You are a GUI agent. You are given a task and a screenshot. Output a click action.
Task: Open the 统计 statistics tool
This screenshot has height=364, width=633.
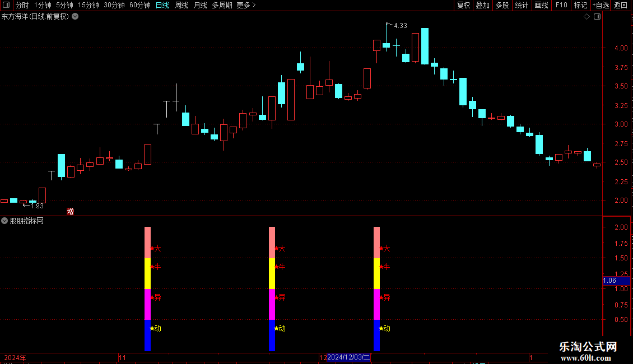pyautogui.click(x=522, y=5)
